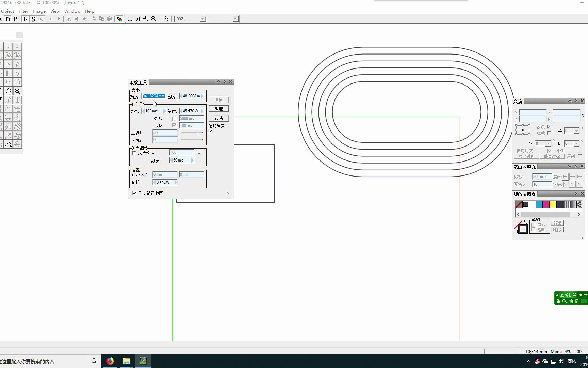This screenshot has width=588, height=368.
Task: Select the mirror tool in the toolbox
Action: pos(17,82)
